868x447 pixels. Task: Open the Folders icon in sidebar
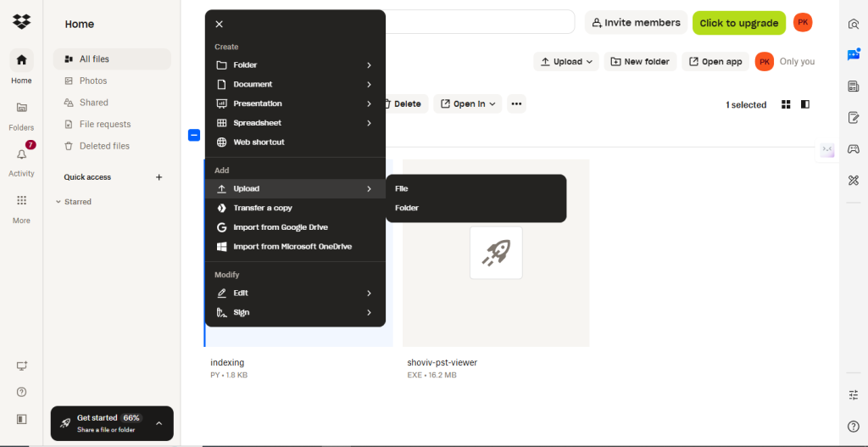click(21, 108)
